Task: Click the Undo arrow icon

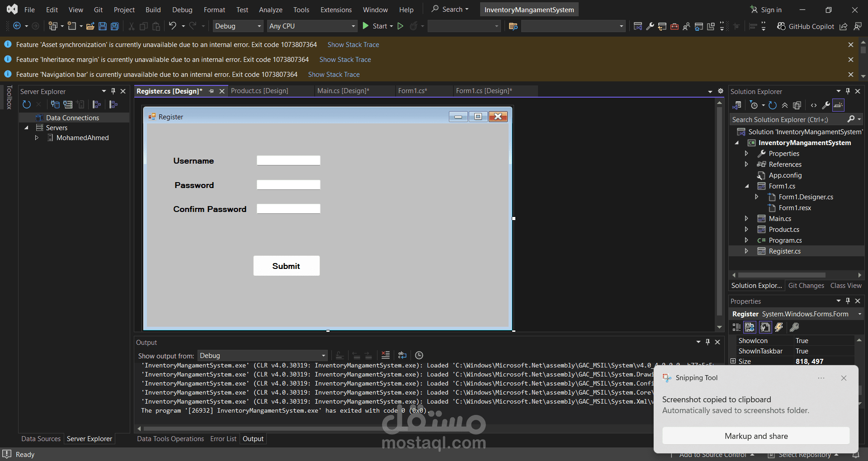Action: point(173,26)
